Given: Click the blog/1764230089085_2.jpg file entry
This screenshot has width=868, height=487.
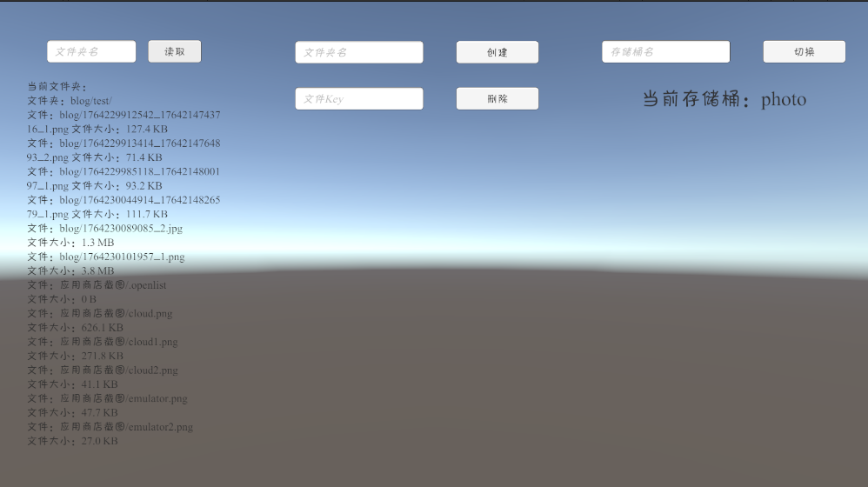Looking at the screenshot, I should tap(104, 229).
